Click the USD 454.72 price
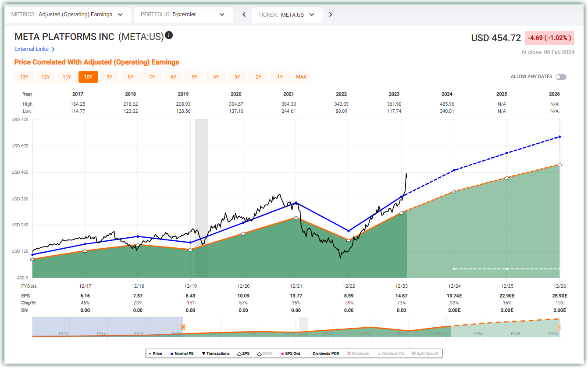 click(496, 38)
